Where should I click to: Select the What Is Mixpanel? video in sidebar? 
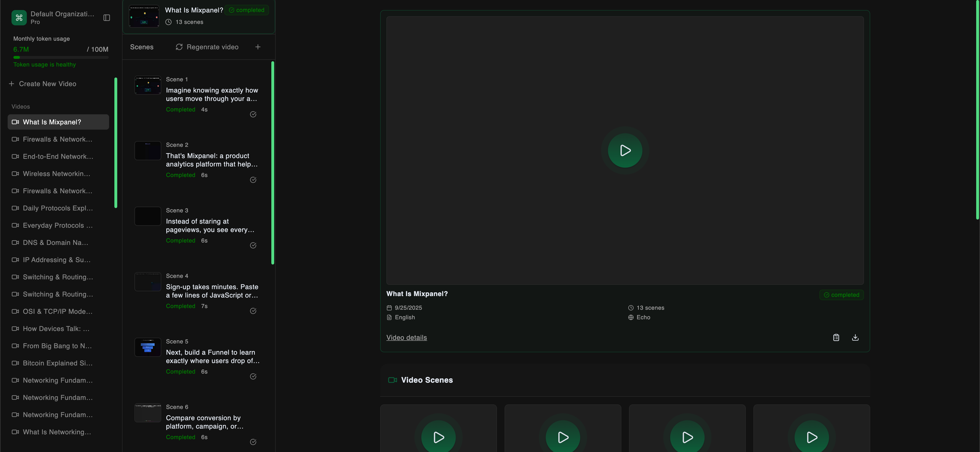point(58,122)
